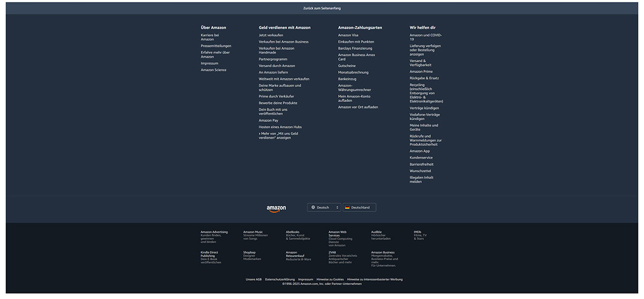The height and width of the screenshot is (299, 644).
Task: Click Partnerprogramm link
Action: 273,59
